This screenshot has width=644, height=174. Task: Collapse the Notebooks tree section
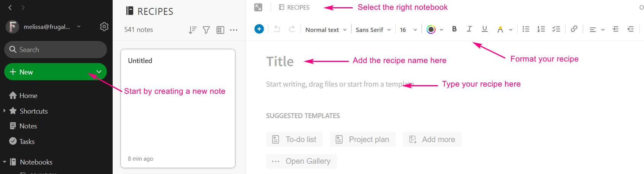point(5,162)
